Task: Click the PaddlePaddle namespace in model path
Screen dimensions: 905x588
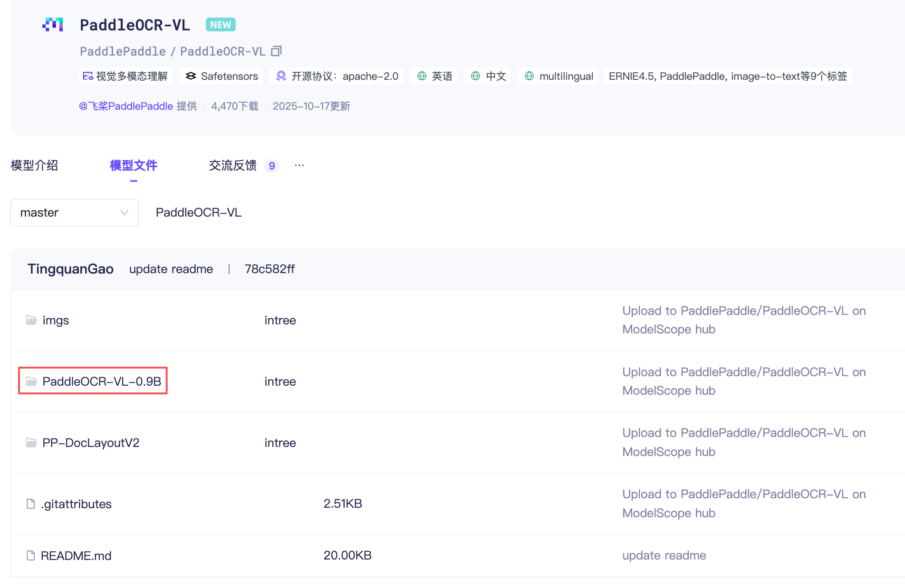Action: (x=123, y=51)
